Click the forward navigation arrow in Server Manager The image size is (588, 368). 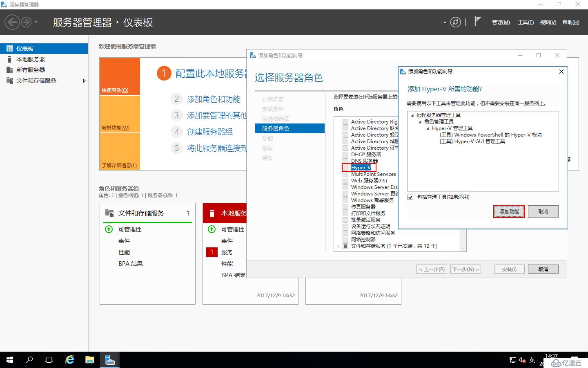click(26, 22)
